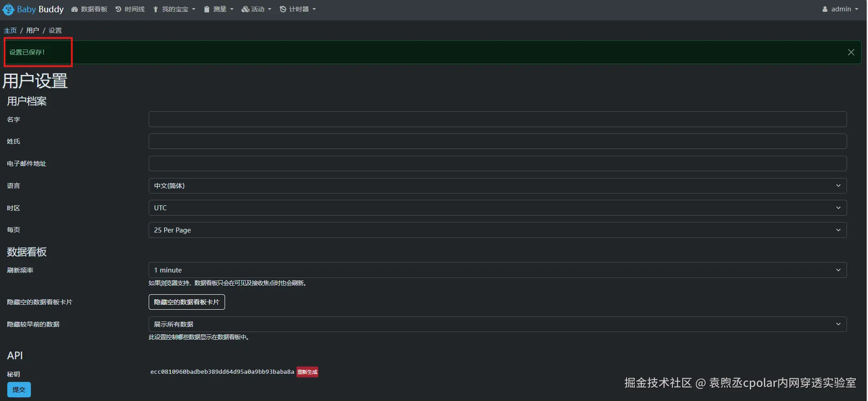Image resolution: width=868 pixels, height=401 pixels.
Task: Click the API key text ecc0810960...
Action: (222, 372)
